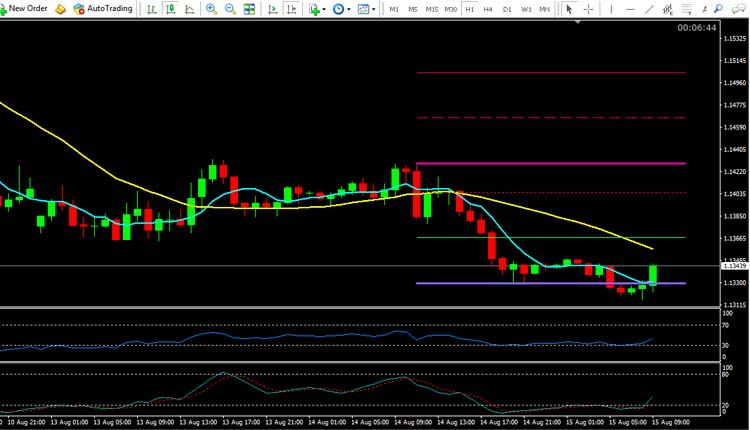The width and height of the screenshot is (750, 430).
Task: Click the Indicators list green plus icon
Action: coord(314,9)
